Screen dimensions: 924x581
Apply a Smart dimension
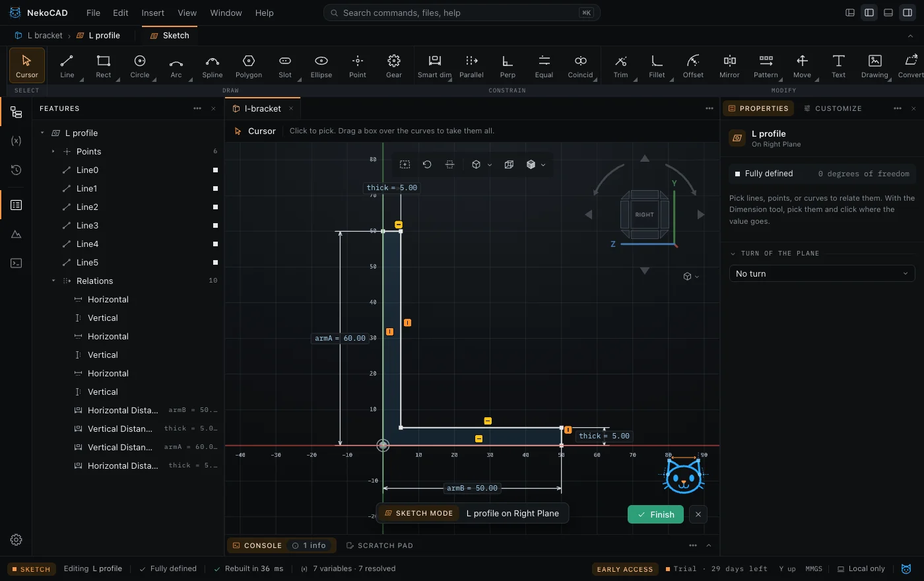tap(435, 66)
